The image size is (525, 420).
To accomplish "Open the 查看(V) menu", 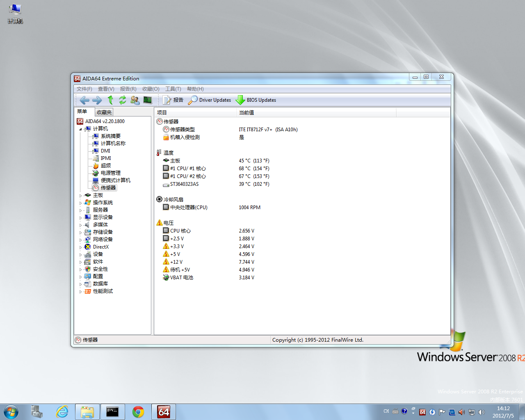I will [x=106, y=89].
